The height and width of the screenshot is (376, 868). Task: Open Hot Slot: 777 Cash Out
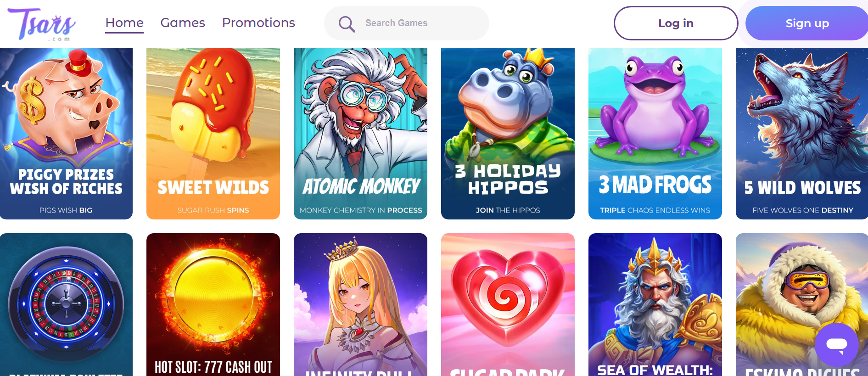tap(213, 304)
